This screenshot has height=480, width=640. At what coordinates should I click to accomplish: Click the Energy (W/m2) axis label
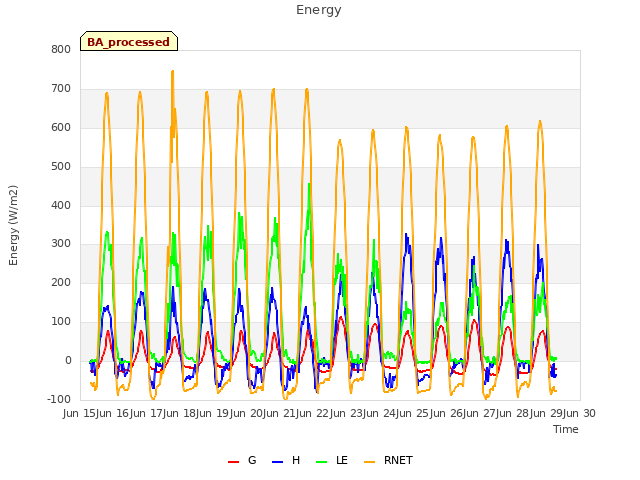pos(13,225)
